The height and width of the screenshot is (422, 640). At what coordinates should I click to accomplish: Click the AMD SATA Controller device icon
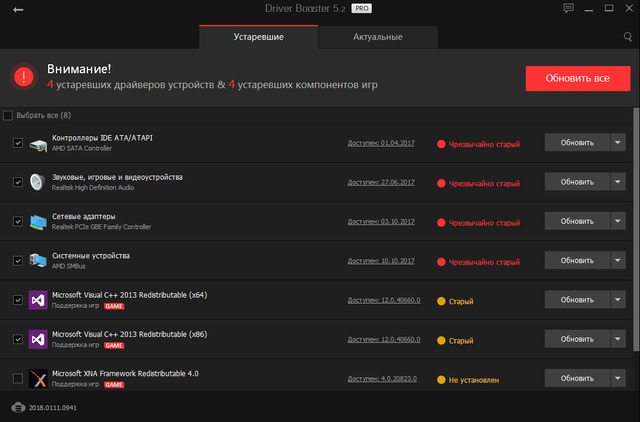coord(38,144)
